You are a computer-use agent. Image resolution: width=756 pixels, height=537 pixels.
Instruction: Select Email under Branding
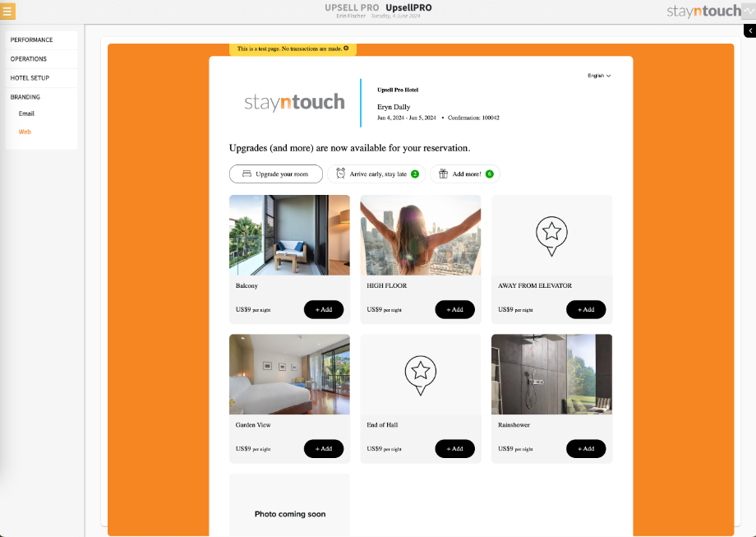26,113
